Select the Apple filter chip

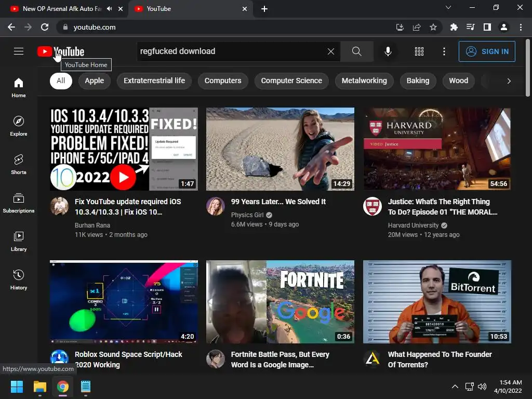pos(95,81)
